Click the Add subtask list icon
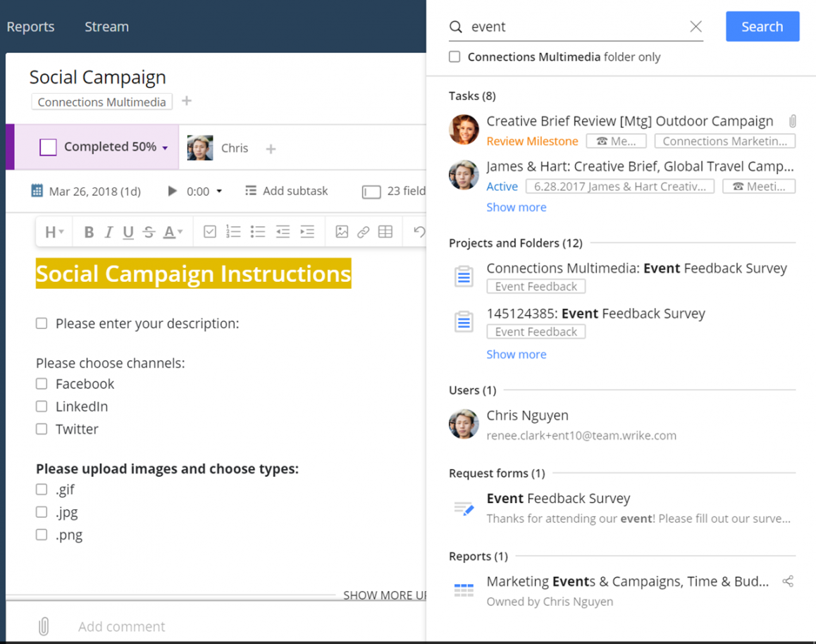 click(x=251, y=191)
